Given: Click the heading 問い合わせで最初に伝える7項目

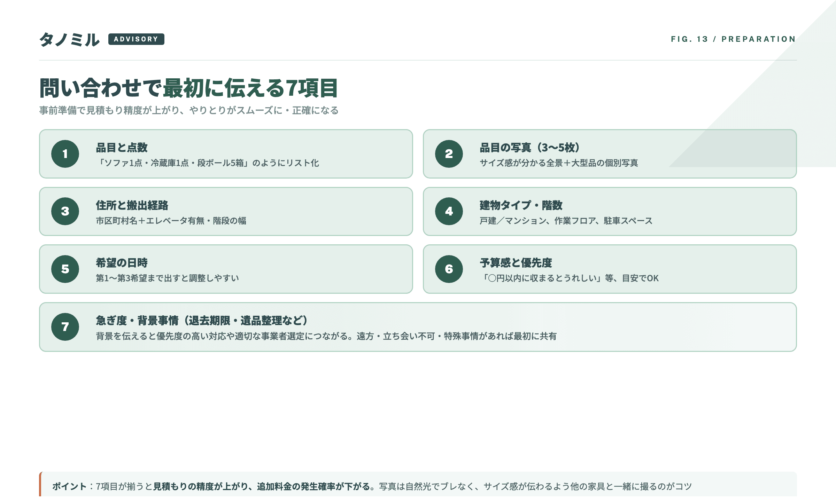Looking at the screenshot, I should [188, 88].
